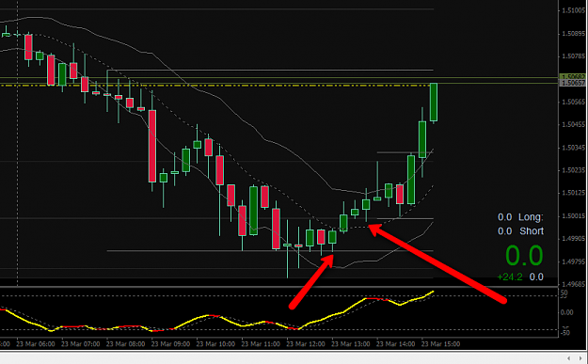Click the 23 Mar 07:00 time label
The height and width of the screenshot is (364, 588).
tap(81, 343)
